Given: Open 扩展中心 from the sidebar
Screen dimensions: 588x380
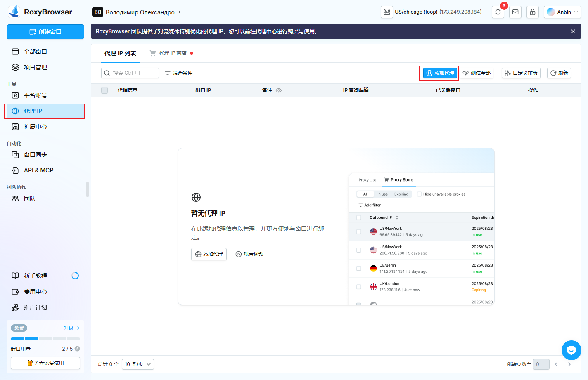Looking at the screenshot, I should pos(36,127).
